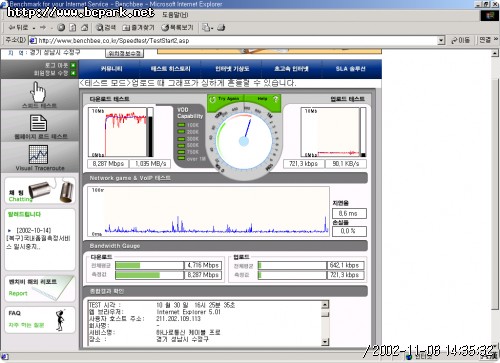The width and height of the screenshot is (500, 363).
Task: Open the 목록보기 history toolbar button
Action: coord(177,28)
